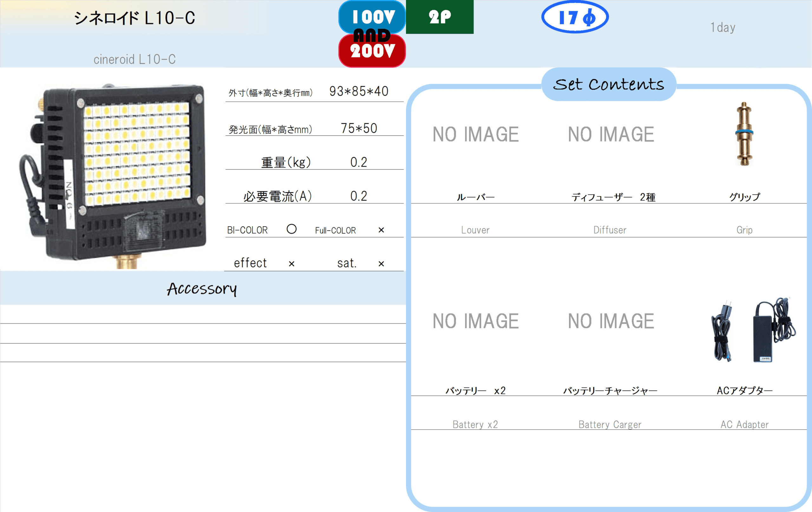812x512 pixels.
Task: Select the AC adapter product photo
Action: click(753, 330)
